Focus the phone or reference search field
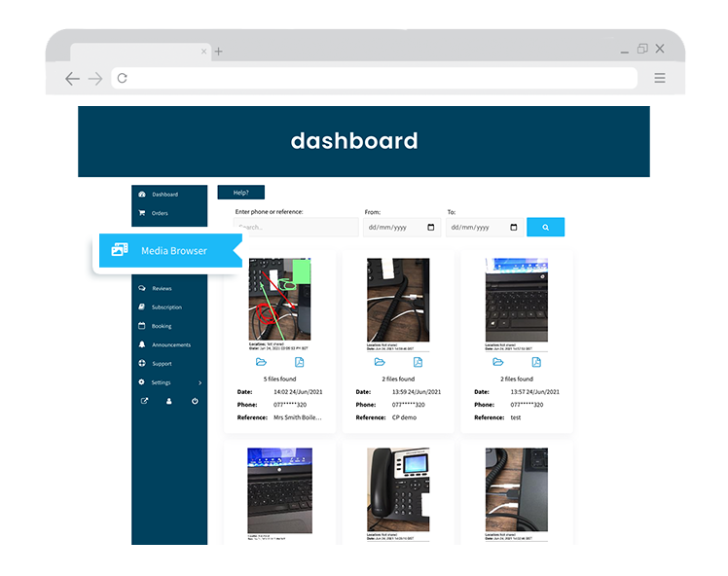 coord(296,227)
